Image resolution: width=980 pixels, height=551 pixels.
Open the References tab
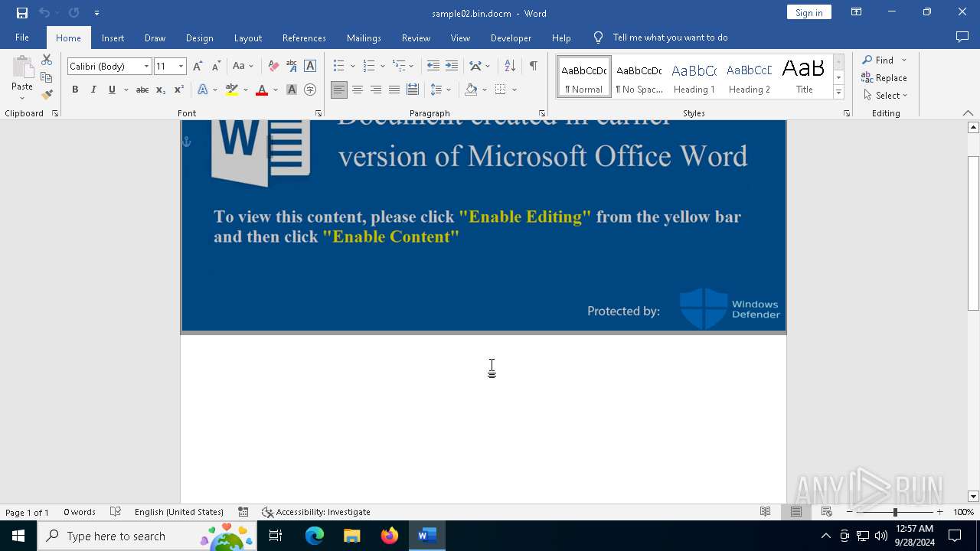(304, 37)
